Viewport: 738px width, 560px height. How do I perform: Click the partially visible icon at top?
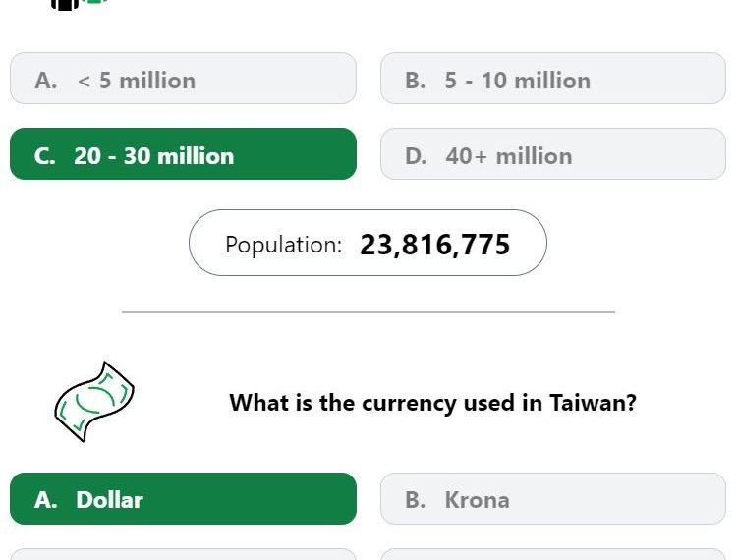tap(79, 4)
